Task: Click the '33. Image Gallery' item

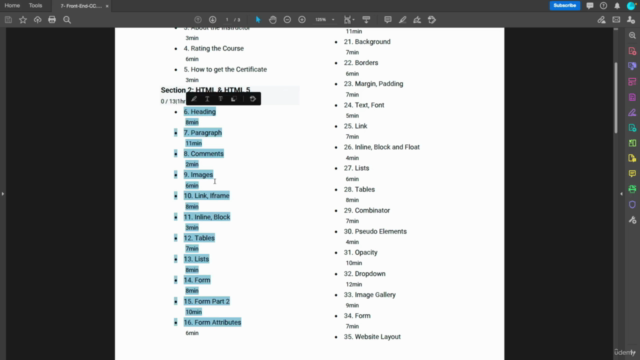Action: click(x=370, y=295)
